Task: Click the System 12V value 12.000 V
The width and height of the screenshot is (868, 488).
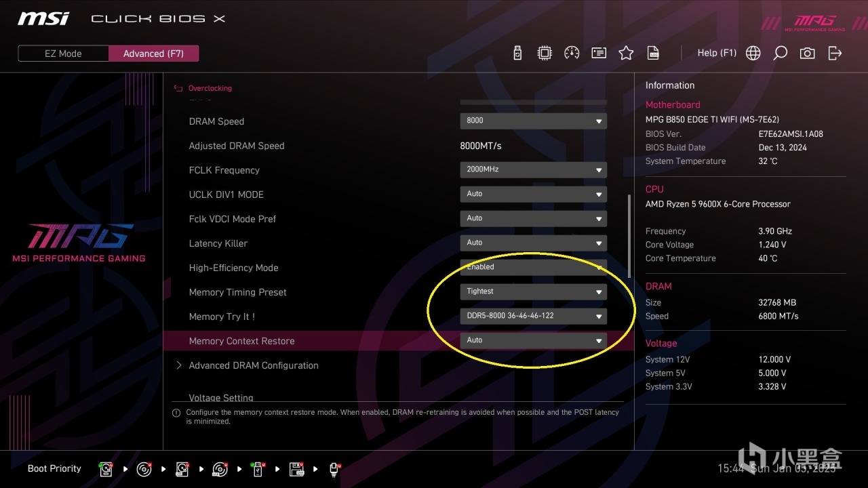Action: (x=774, y=359)
